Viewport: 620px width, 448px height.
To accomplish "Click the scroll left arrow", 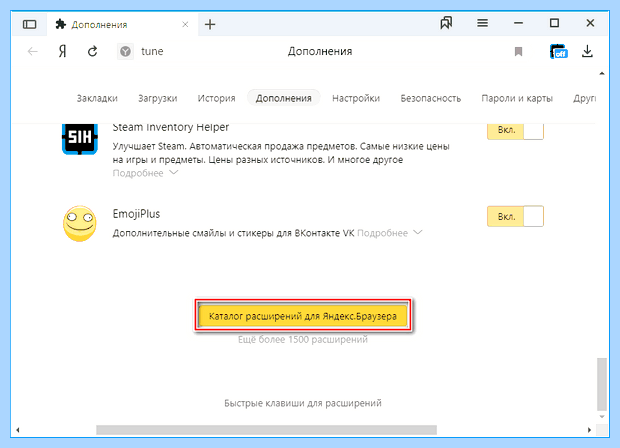I will [x=18, y=430].
